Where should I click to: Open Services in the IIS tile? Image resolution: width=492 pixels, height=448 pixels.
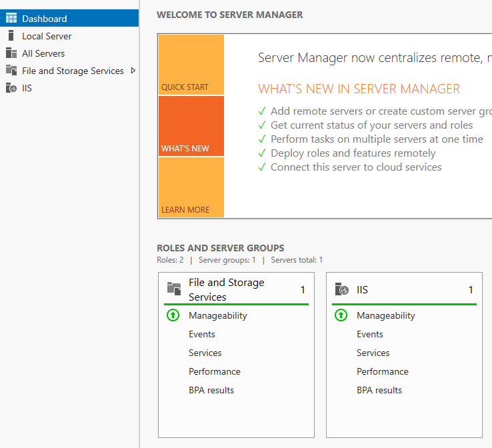pyautogui.click(x=373, y=353)
